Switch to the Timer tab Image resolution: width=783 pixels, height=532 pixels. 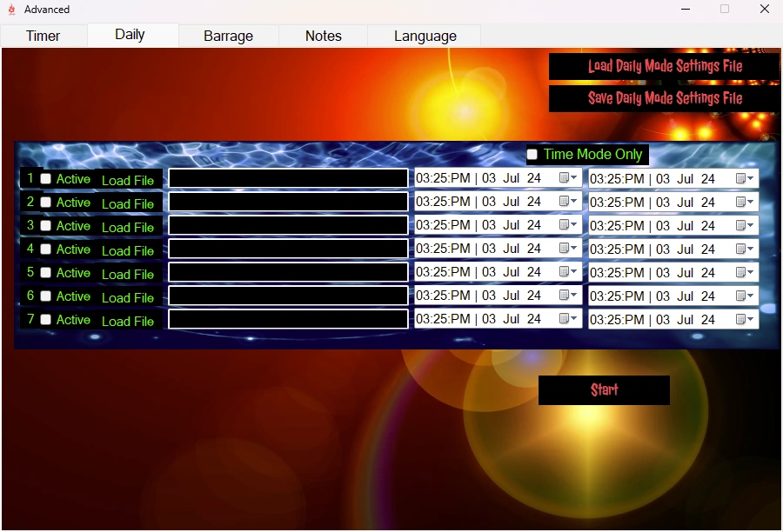[x=43, y=36]
